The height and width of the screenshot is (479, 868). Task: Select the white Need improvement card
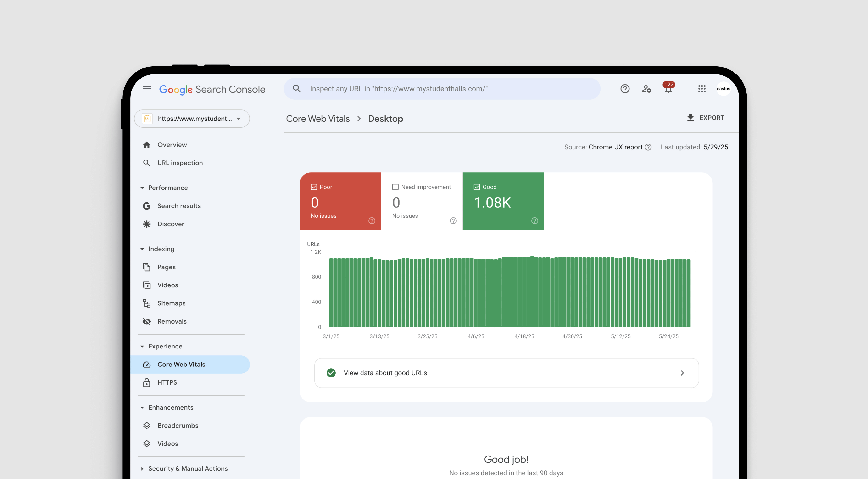point(422,201)
